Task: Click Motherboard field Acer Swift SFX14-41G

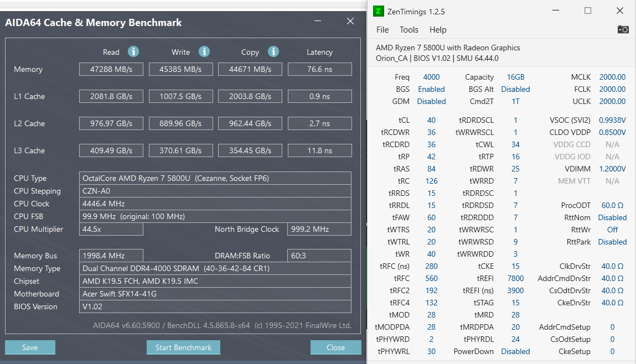Action: 215,294
